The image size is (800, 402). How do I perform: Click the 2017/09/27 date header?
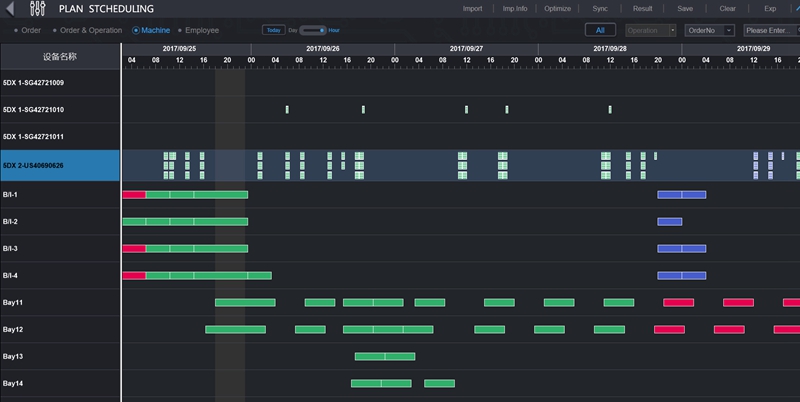click(x=466, y=48)
